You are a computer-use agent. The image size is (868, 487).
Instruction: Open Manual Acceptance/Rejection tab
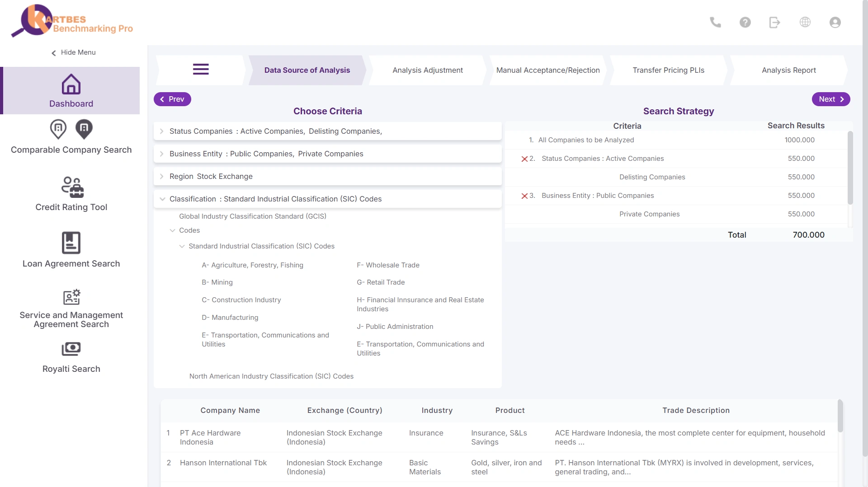pyautogui.click(x=548, y=70)
